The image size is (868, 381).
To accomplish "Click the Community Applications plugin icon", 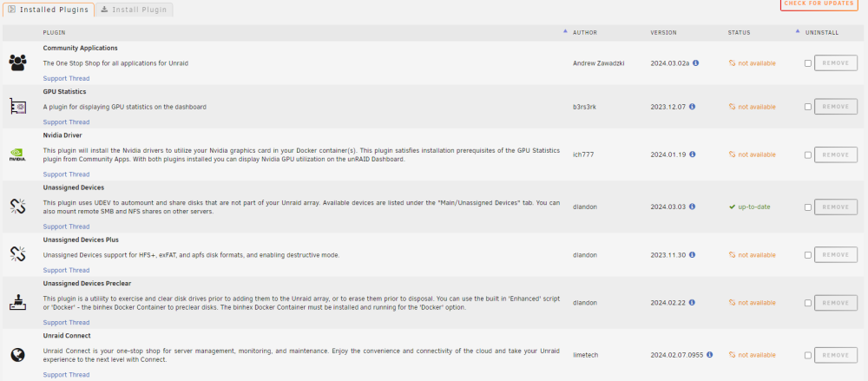I will click(x=17, y=62).
